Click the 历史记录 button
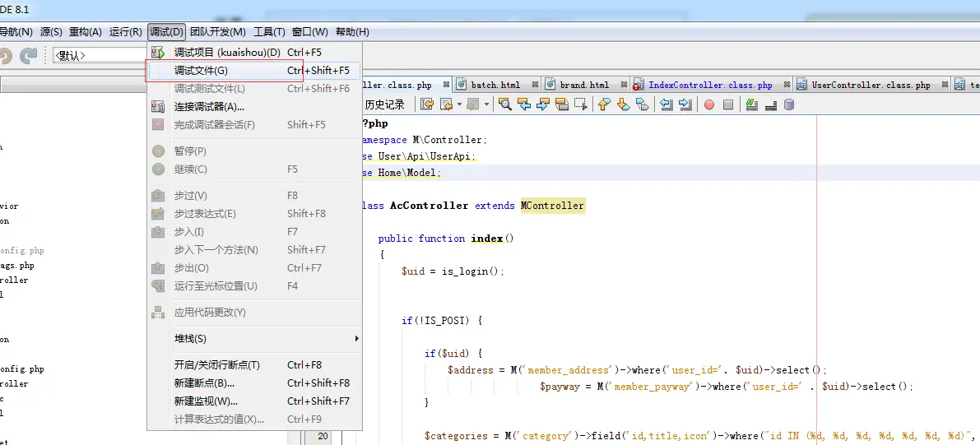 point(385,104)
